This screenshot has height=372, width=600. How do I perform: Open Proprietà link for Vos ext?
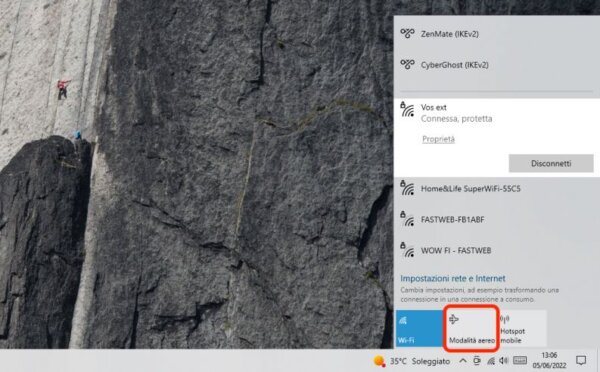(x=439, y=139)
